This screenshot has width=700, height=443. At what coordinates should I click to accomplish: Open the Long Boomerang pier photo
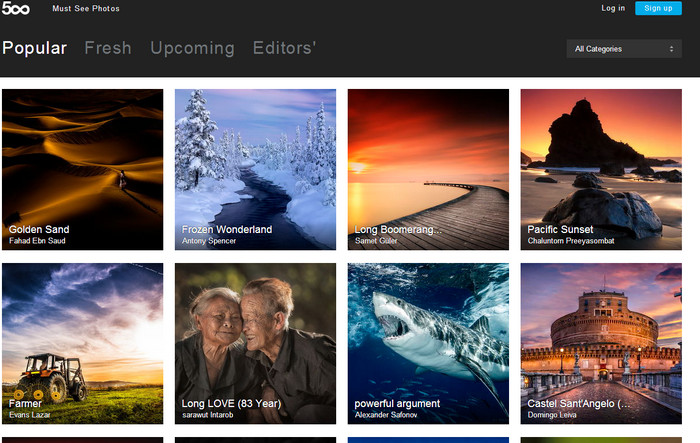pos(428,160)
